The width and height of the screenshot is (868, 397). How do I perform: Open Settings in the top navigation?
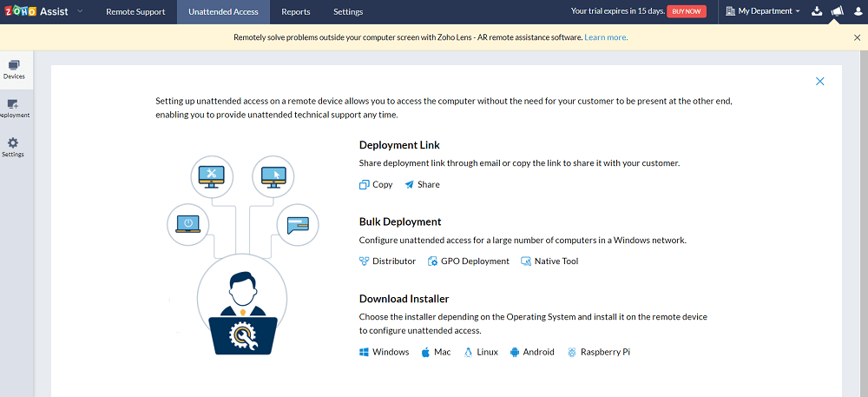coord(348,11)
